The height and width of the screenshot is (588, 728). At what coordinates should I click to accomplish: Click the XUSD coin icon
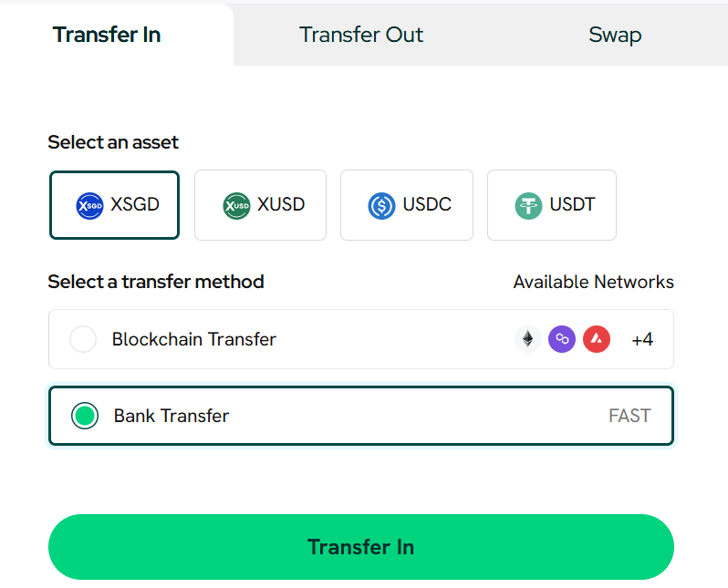[237, 205]
